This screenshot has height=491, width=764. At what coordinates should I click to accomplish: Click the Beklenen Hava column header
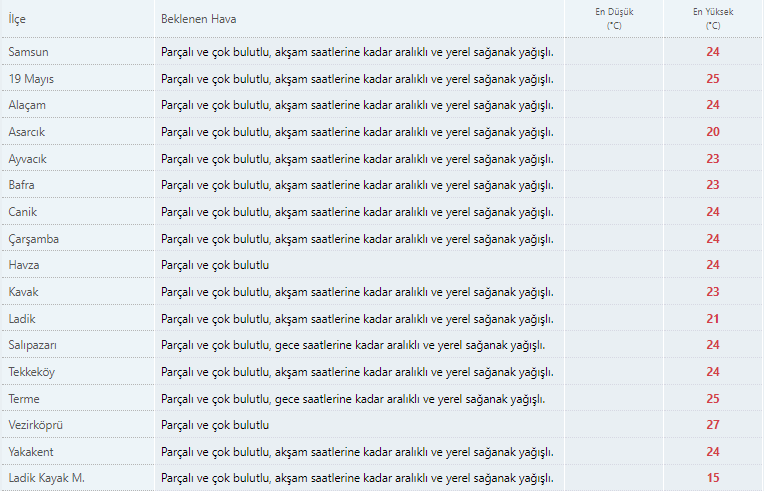[x=199, y=19]
